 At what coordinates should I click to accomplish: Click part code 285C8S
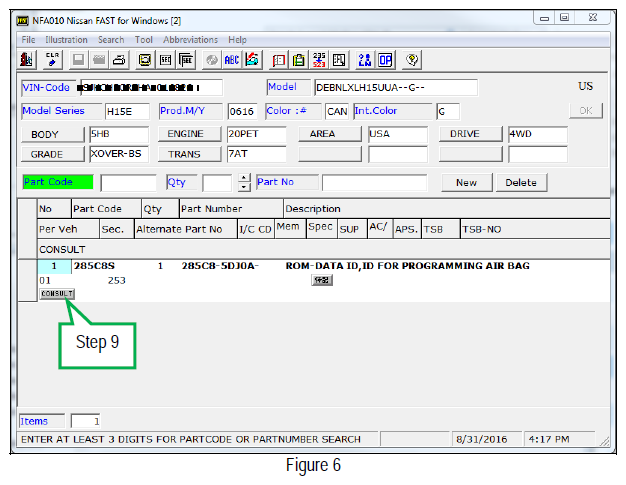tap(94, 266)
